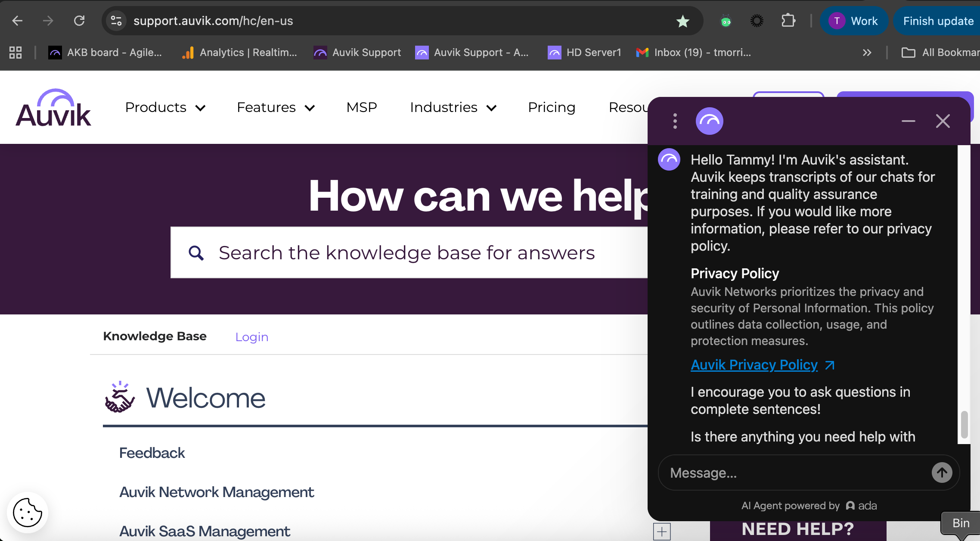The height and width of the screenshot is (541, 980).
Task: Minimize the chat widget
Action: click(909, 121)
